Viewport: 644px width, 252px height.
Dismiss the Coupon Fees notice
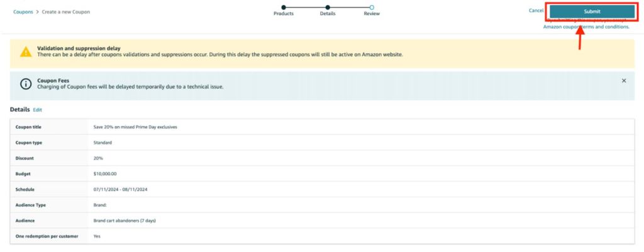pyautogui.click(x=624, y=81)
